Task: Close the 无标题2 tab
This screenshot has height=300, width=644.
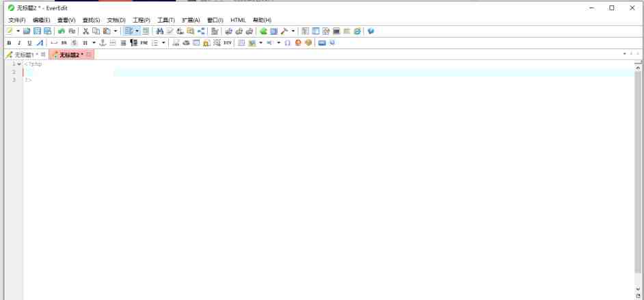Action: point(89,55)
